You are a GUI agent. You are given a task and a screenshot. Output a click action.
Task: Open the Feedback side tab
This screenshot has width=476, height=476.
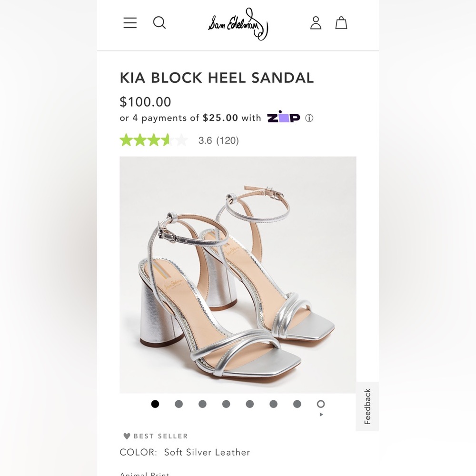click(x=367, y=406)
